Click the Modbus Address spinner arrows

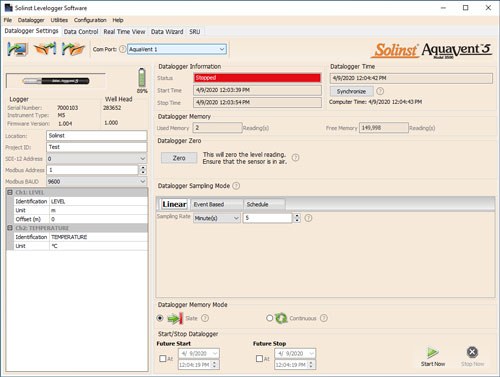click(143, 170)
